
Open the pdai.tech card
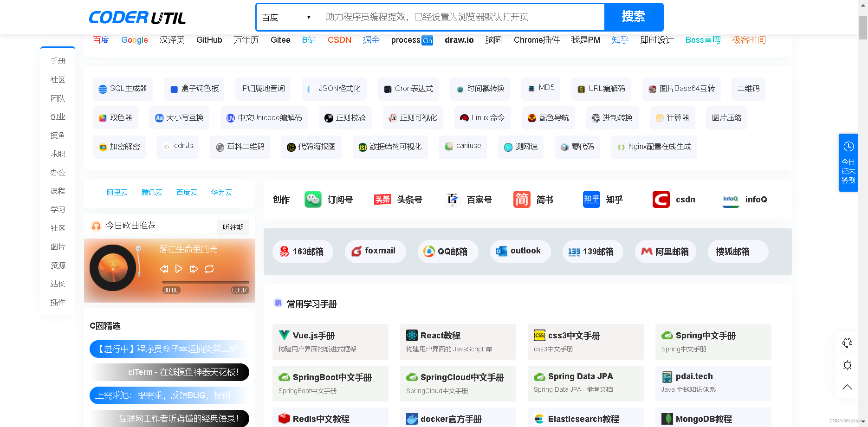click(713, 383)
